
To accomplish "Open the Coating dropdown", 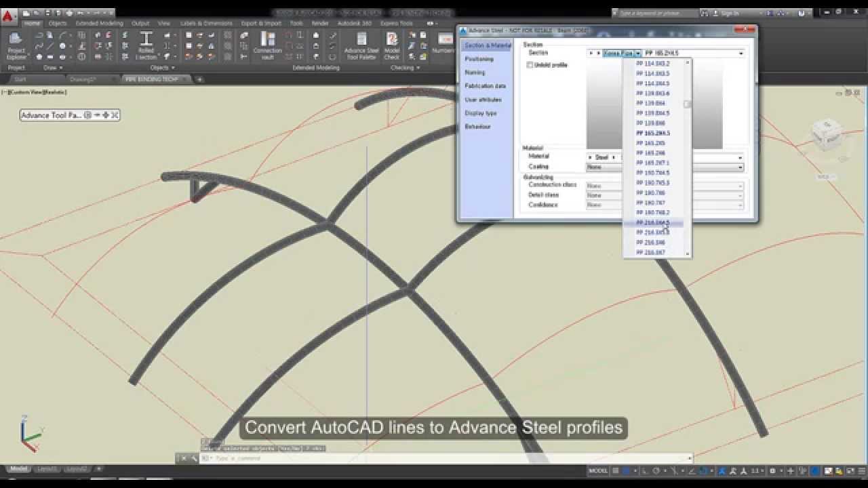I will (665, 167).
